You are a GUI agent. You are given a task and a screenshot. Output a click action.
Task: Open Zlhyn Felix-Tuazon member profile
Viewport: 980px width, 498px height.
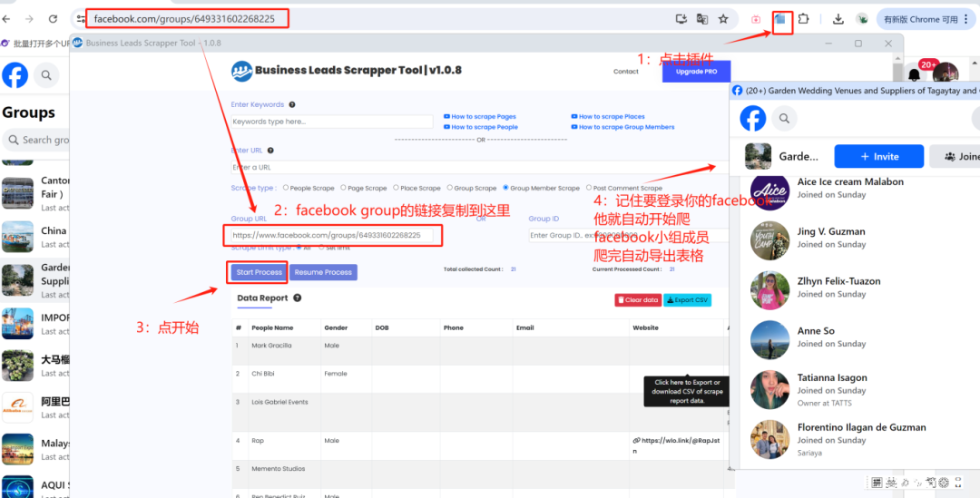838,281
